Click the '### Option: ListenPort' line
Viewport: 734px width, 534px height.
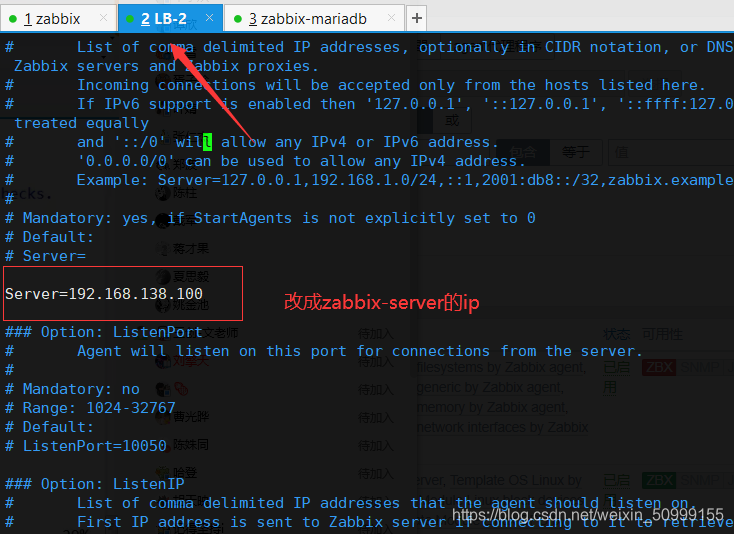[103, 332]
